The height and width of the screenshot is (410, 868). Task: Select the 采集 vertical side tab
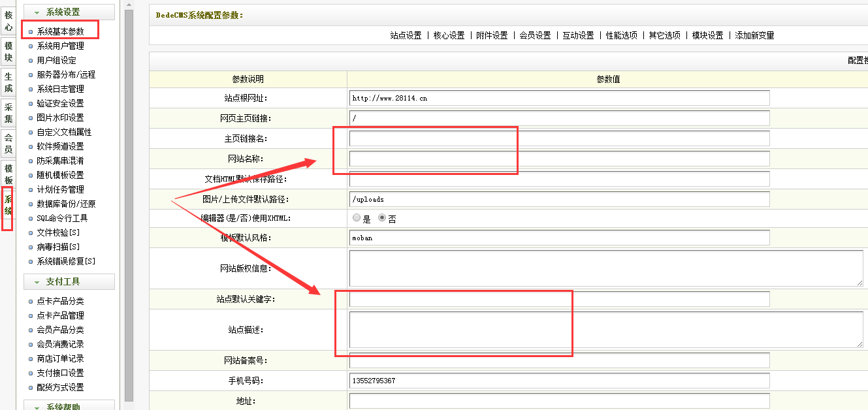8,113
